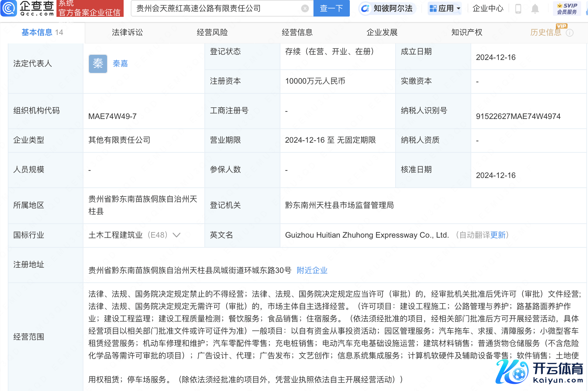
Task: Click the 查一下 search button
Action: 331,8
